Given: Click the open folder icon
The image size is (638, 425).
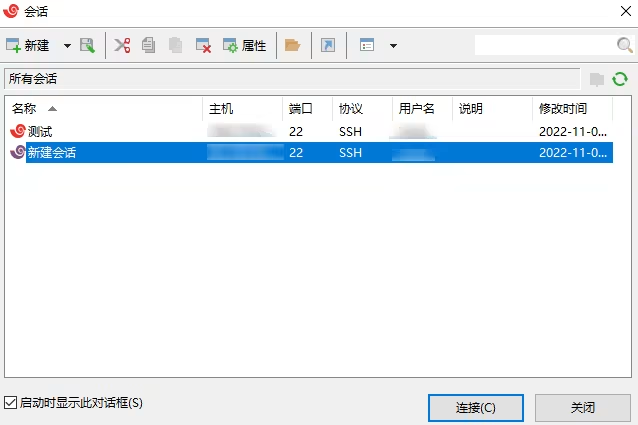Looking at the screenshot, I should tap(293, 45).
